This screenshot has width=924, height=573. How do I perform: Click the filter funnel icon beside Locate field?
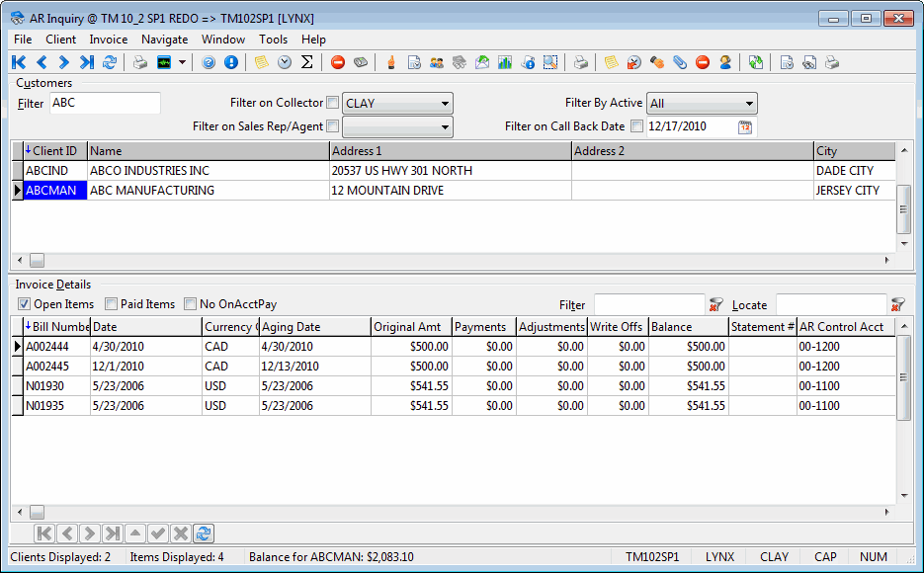tap(897, 305)
